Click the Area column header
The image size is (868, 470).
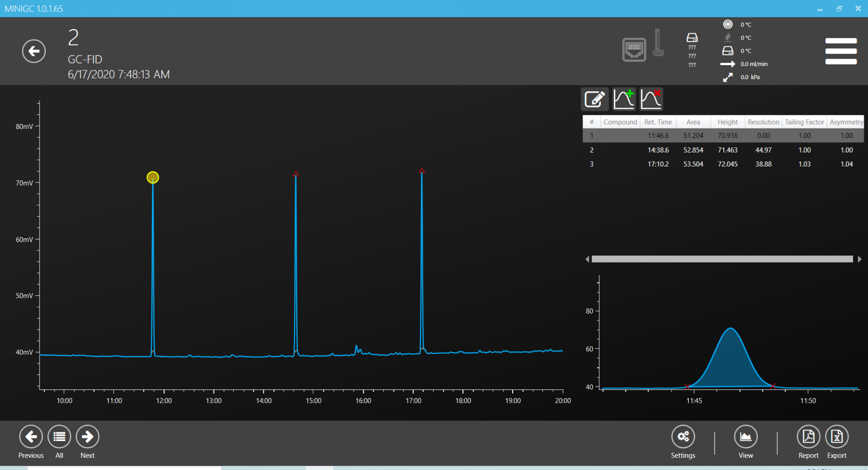coord(693,122)
